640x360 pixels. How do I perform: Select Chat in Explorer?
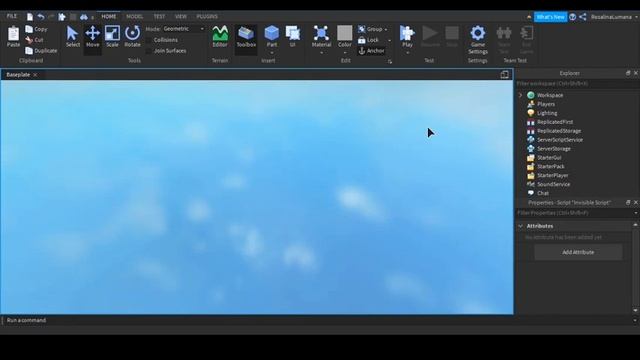click(x=542, y=193)
